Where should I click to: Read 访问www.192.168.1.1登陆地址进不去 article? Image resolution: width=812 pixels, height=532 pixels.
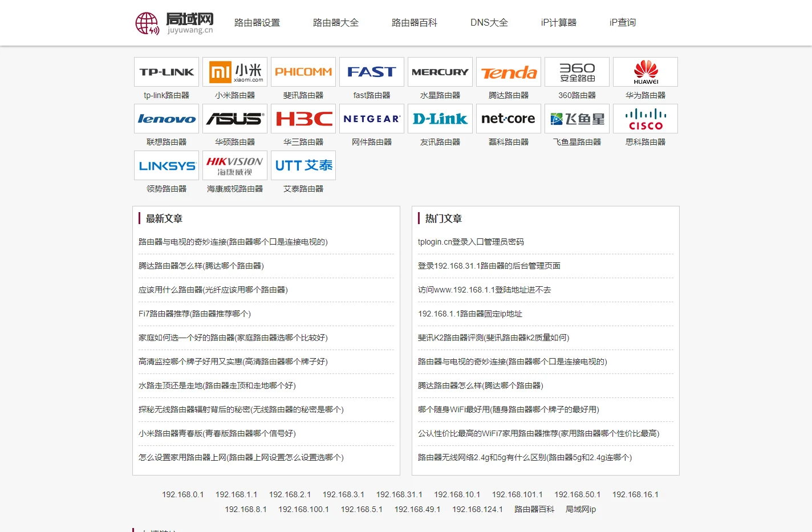click(485, 290)
